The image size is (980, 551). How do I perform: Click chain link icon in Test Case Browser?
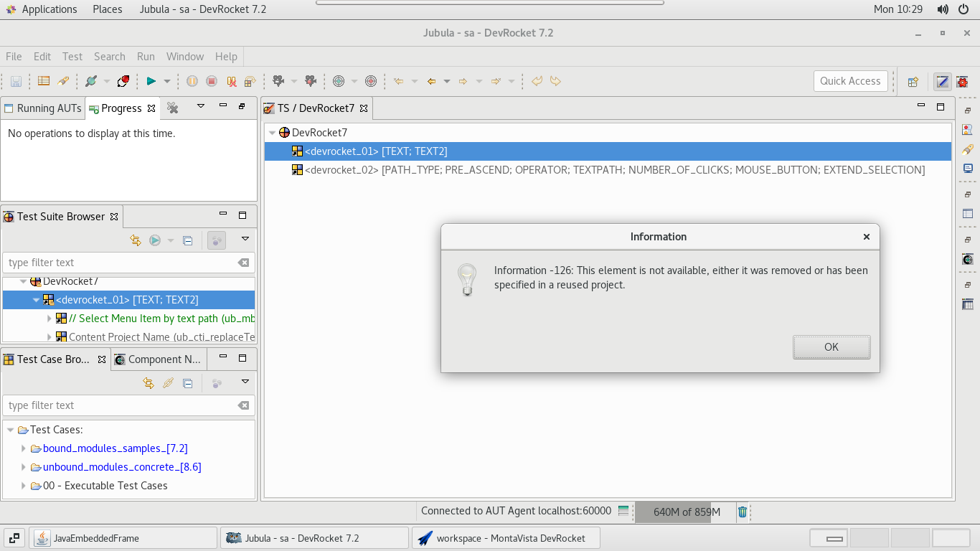click(168, 383)
